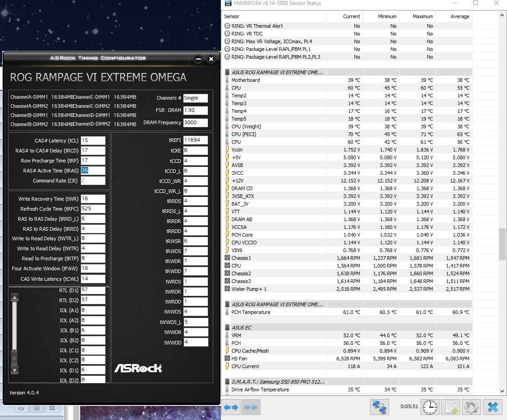Click the DRAM Frequency field
Screen dimensions: 507x420
[195, 122]
